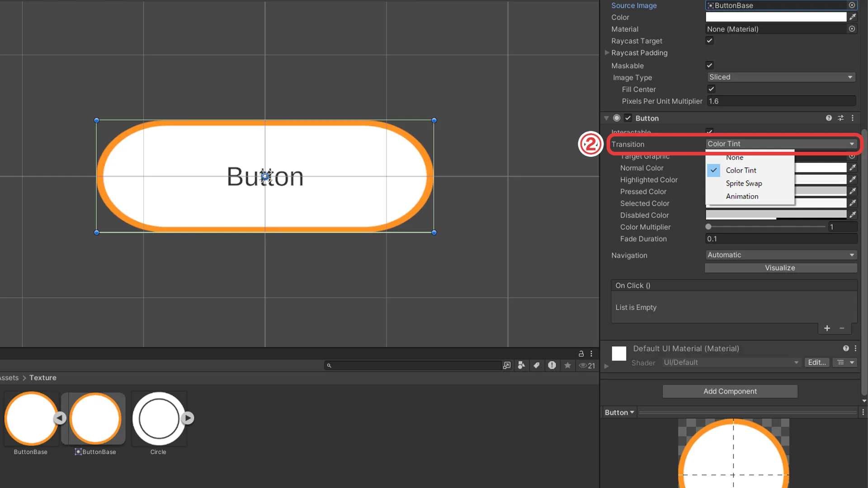
Task: Open Navigation dropdown showing Automatic
Action: (x=781, y=255)
